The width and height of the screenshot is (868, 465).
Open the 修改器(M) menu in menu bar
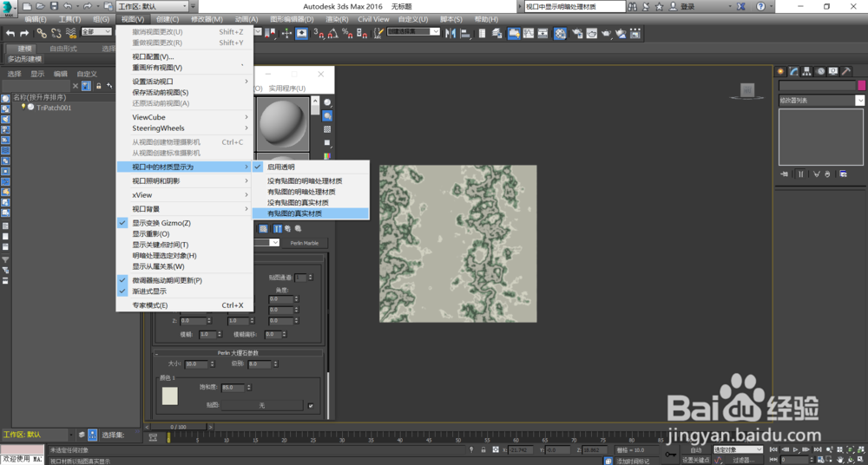pyautogui.click(x=207, y=19)
